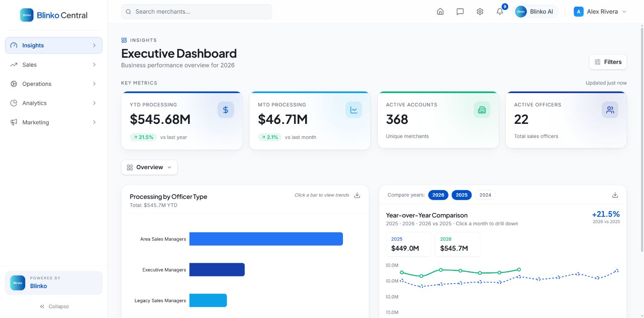Focus the Search merchants field
Image resolution: width=644 pixels, height=318 pixels.
click(x=196, y=12)
